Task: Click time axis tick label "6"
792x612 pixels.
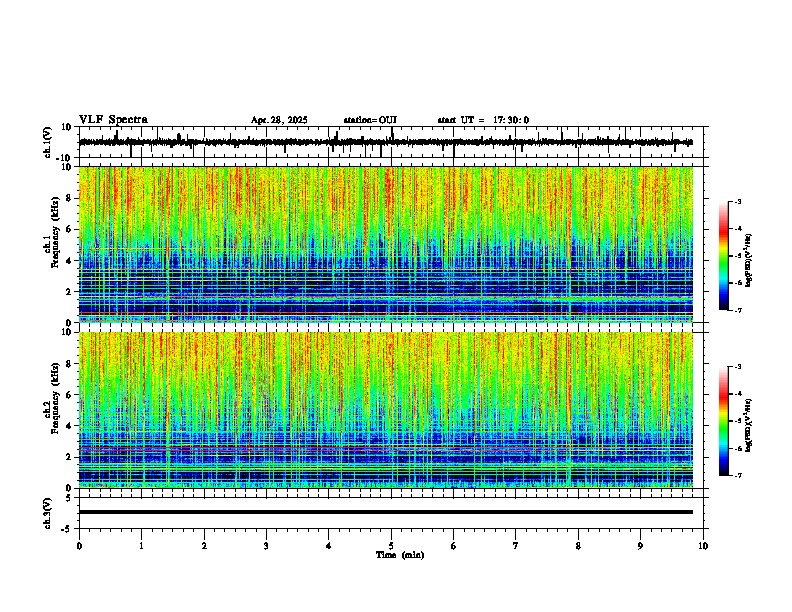Action: (x=453, y=546)
